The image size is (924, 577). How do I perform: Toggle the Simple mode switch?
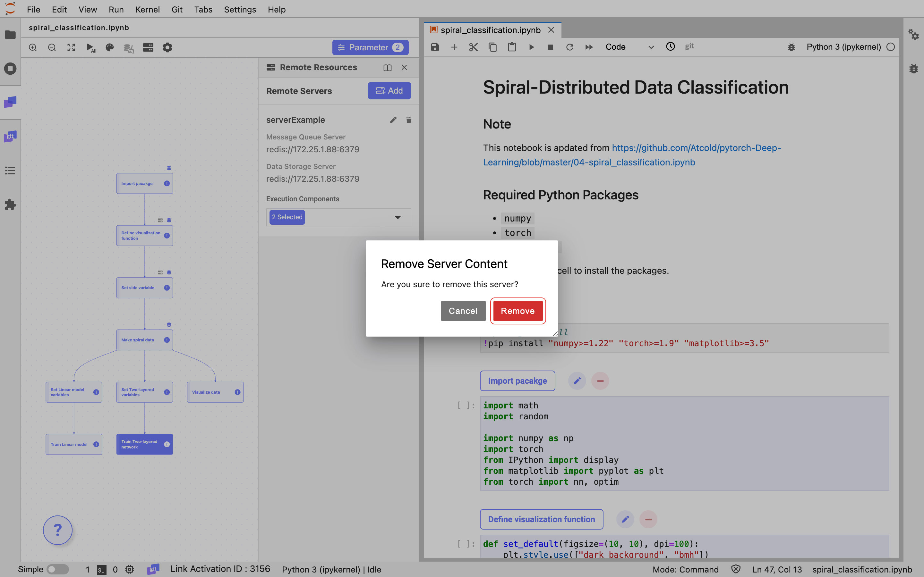coord(58,569)
